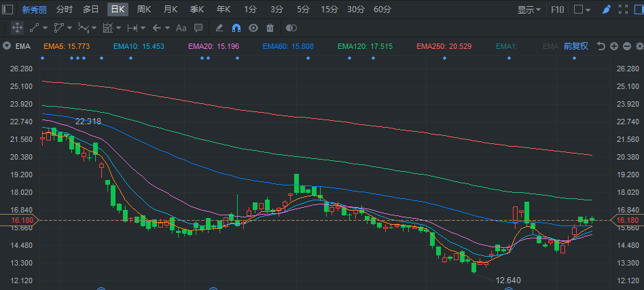Select the comment bubble note tool
Image resolution: width=644 pixels, height=290 pixels.
pos(198,28)
